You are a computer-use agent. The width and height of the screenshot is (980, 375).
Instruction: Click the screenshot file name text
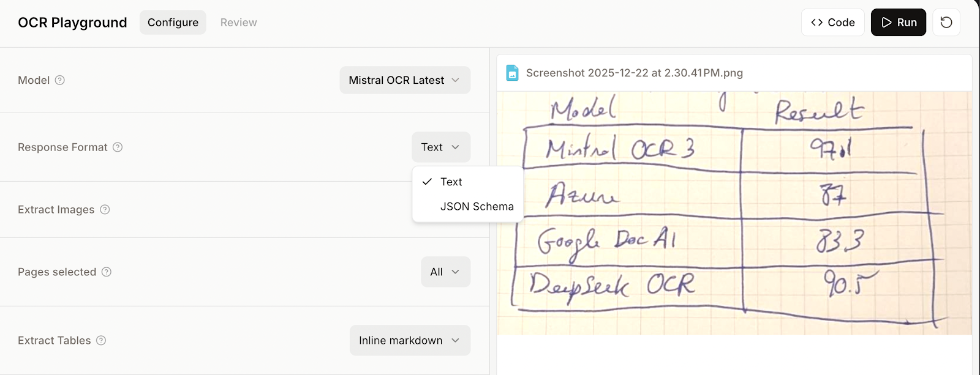(x=635, y=73)
